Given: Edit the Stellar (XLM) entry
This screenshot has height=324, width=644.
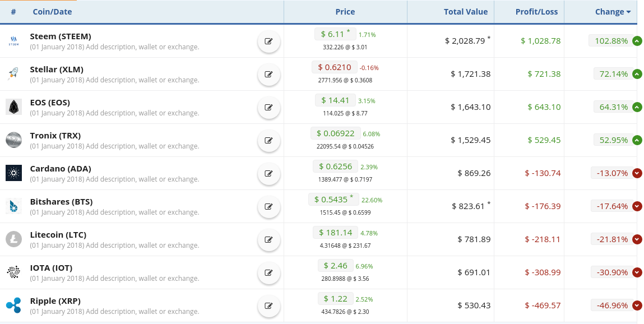Looking at the screenshot, I should coord(269,75).
